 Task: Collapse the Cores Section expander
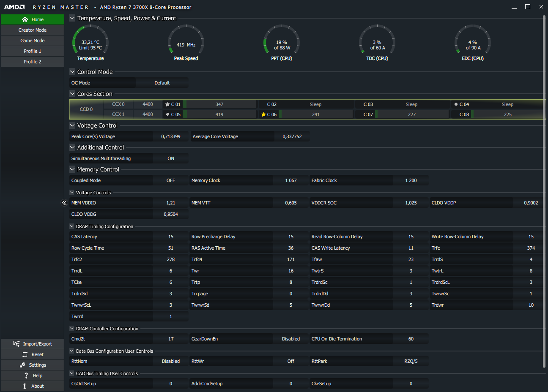coord(72,94)
